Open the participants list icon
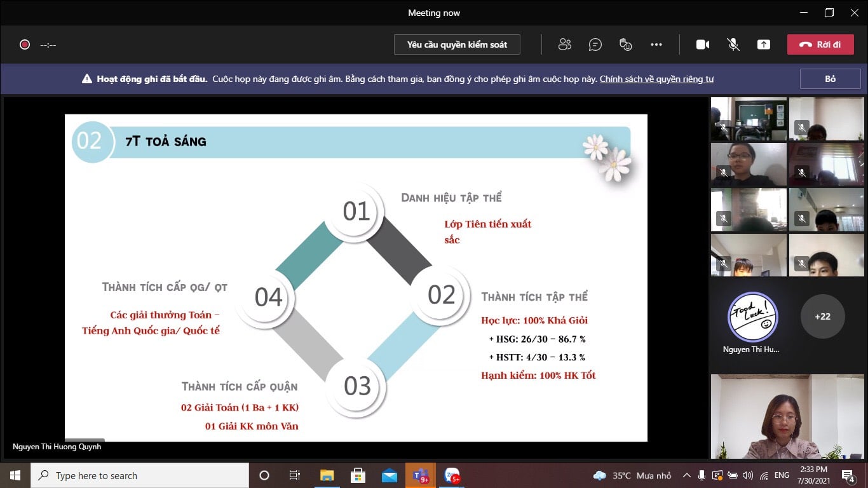 (564, 44)
